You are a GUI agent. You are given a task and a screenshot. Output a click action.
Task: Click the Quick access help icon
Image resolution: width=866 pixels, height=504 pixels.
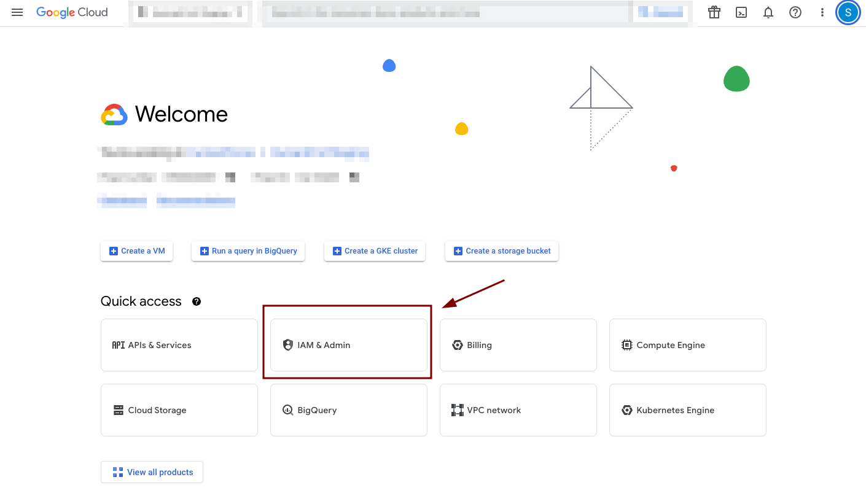pos(197,301)
